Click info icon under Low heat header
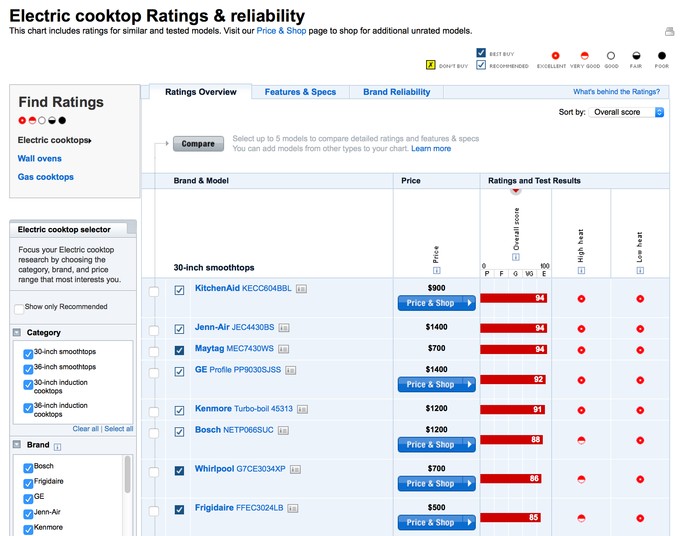This screenshot has height=536, width=680. pyautogui.click(x=640, y=271)
